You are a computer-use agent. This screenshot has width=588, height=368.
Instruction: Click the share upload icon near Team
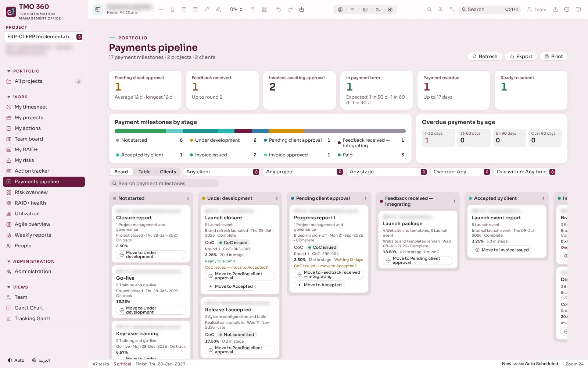click(555, 10)
